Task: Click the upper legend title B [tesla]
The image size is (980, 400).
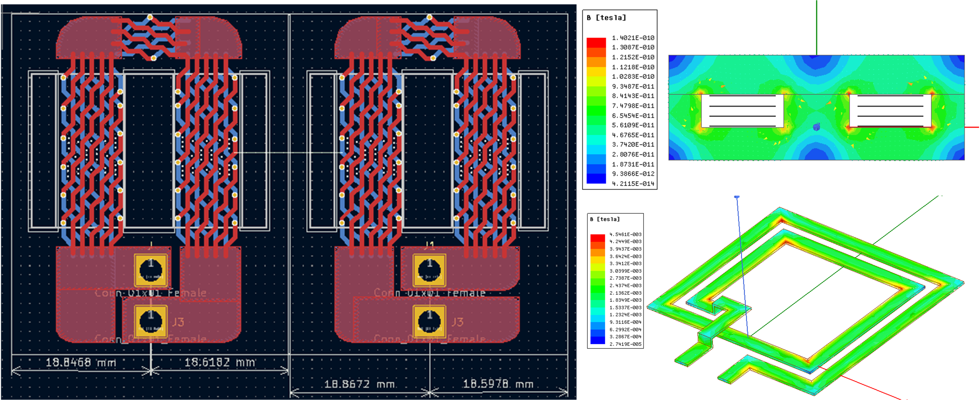Action: pos(606,18)
